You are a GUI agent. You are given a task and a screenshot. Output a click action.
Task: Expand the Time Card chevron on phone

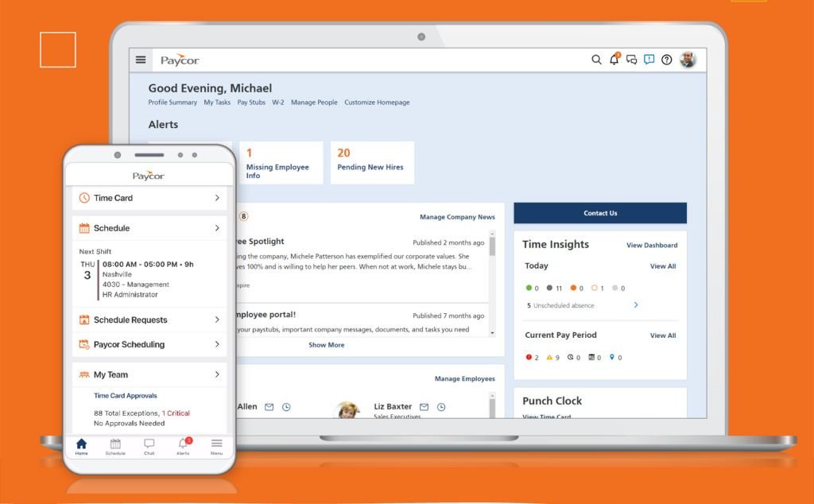pyautogui.click(x=217, y=198)
